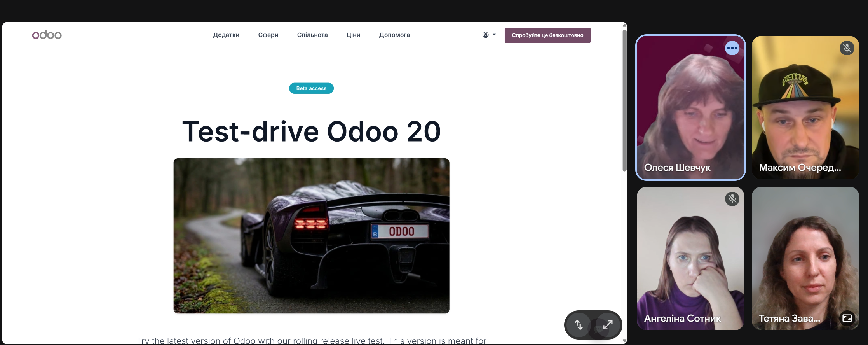Viewport: 868px width, 345px height.
Task: Open the Додатки menu
Action: click(x=226, y=35)
